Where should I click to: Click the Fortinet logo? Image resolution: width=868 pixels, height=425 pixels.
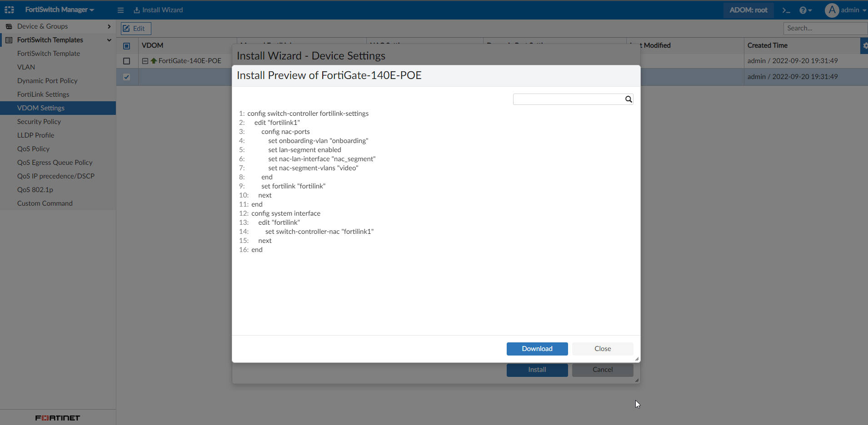(58, 418)
